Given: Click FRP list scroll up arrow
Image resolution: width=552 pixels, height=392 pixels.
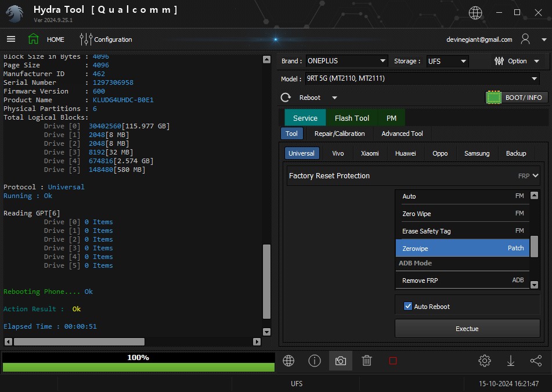Looking at the screenshot, I should coord(534,196).
